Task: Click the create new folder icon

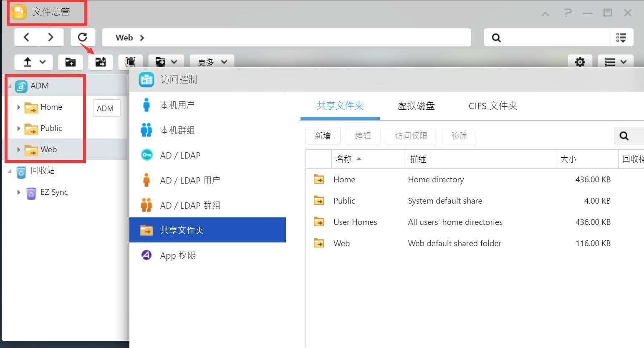Action: [x=70, y=62]
